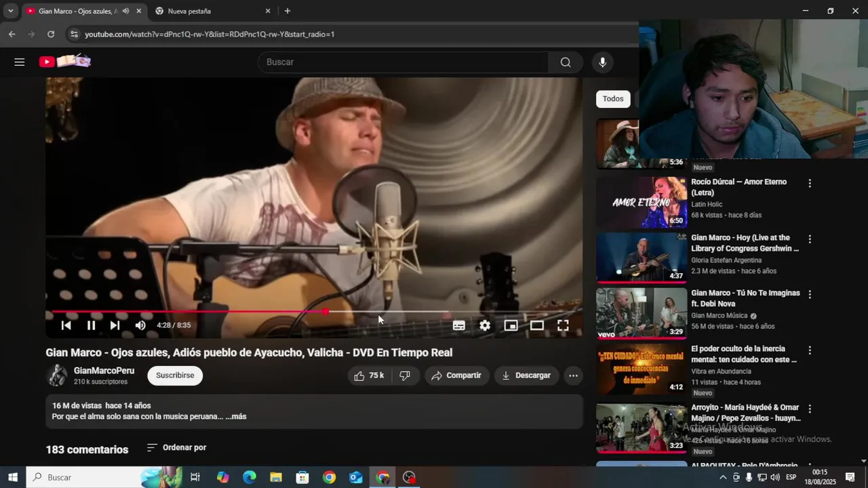Open options menu for Amor Eterno video
Viewport: 868px width, 488px height.
[x=809, y=183]
